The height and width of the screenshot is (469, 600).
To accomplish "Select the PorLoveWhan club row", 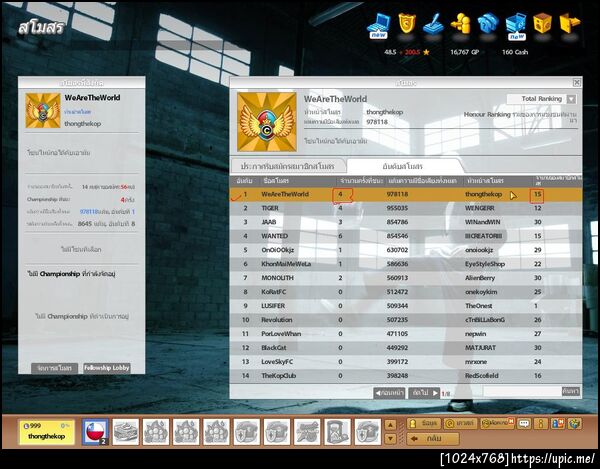I will 406,334.
